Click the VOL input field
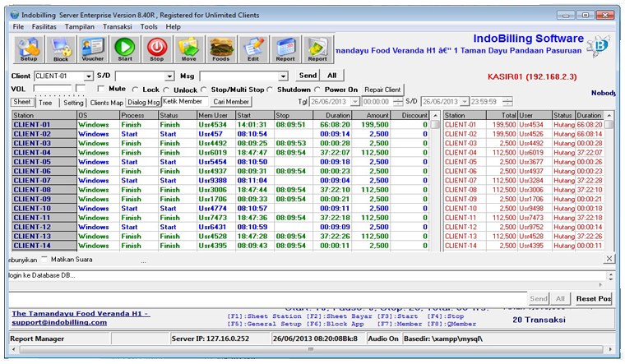This screenshot has height=364, width=625. tap(53, 88)
